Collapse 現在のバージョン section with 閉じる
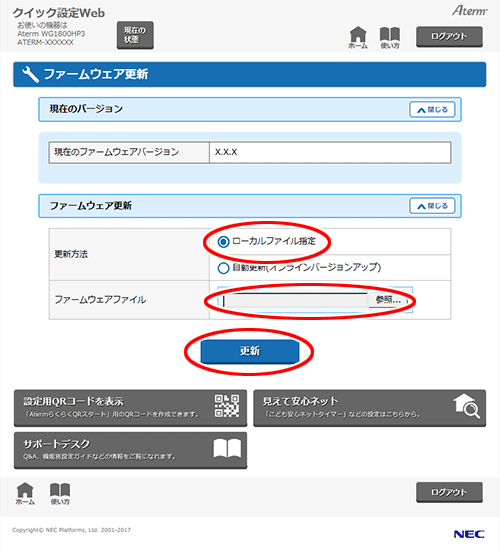The width and height of the screenshot is (500, 551). [x=432, y=110]
